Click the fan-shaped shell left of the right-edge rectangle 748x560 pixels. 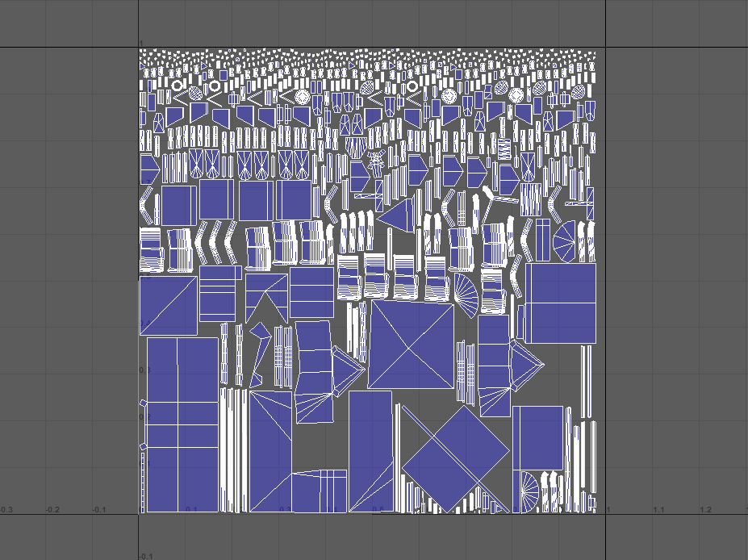[x=467, y=294]
